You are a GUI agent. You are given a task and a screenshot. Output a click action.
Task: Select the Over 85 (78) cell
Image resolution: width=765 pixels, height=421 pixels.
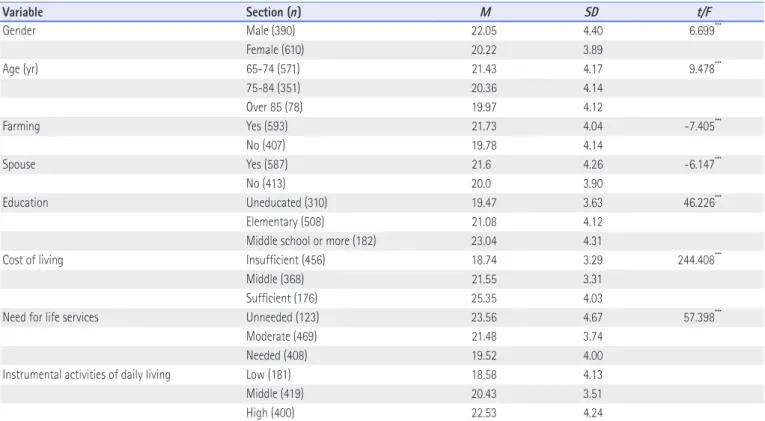[x=274, y=107]
